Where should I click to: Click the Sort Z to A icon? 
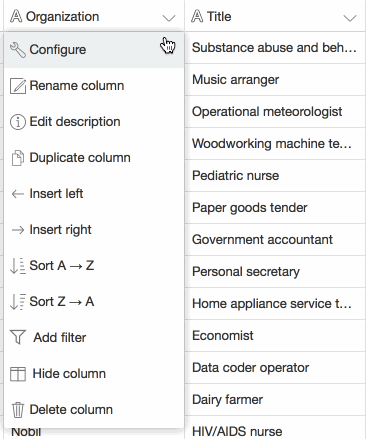point(18,302)
